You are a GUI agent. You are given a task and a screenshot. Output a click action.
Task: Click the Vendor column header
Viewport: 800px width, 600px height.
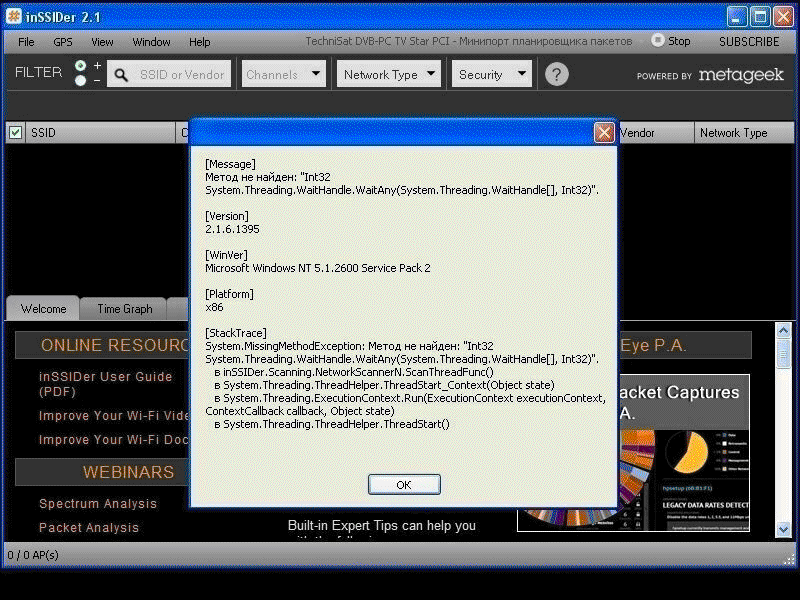pyautogui.click(x=656, y=133)
